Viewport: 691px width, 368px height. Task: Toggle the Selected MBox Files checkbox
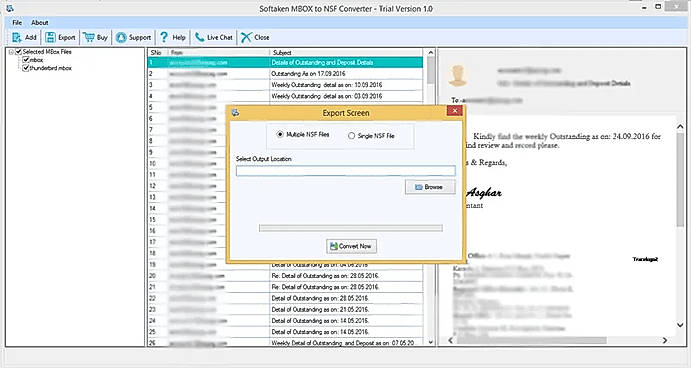point(19,52)
